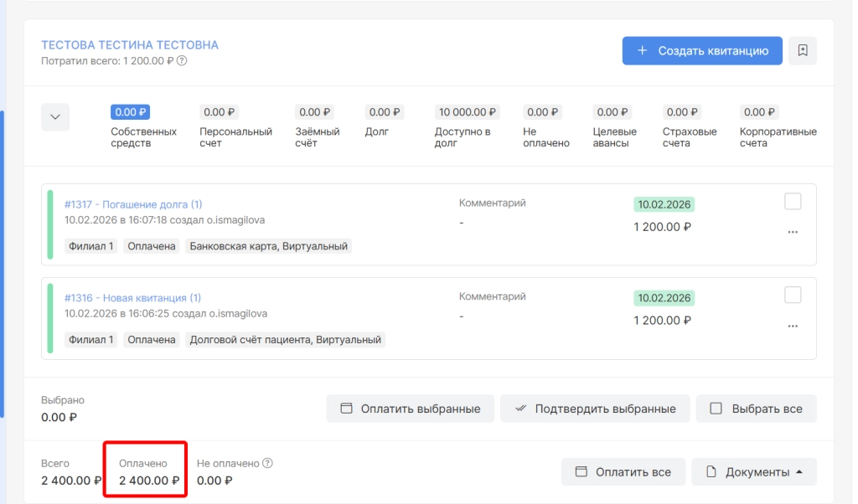Check the checkbox for receipt #1317
The width and height of the screenshot is (858, 504).
point(793,201)
